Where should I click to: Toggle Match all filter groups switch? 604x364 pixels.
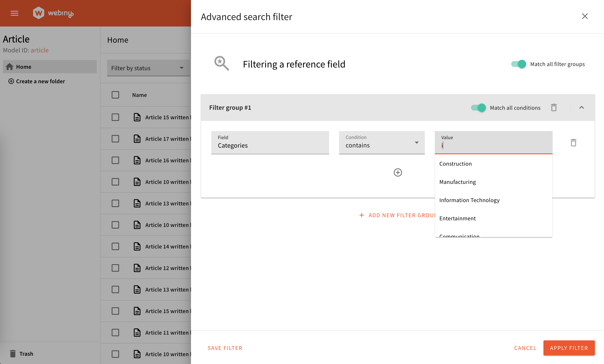click(x=518, y=64)
